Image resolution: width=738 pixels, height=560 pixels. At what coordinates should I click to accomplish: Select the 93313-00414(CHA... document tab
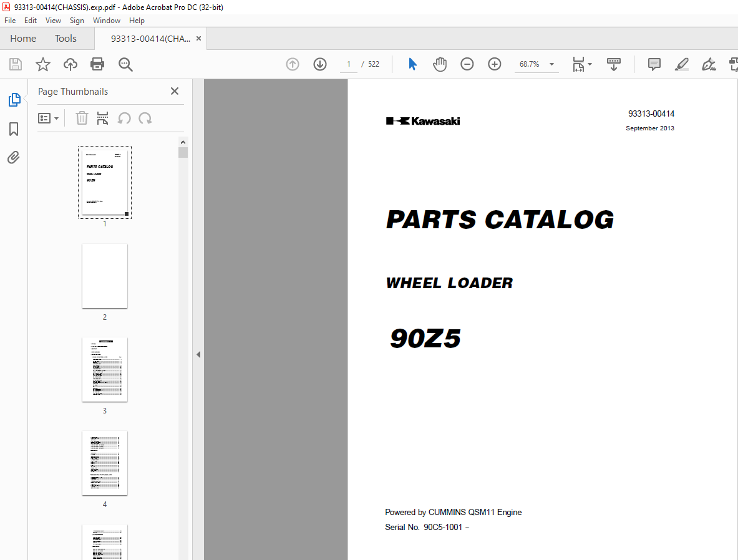tap(150, 39)
